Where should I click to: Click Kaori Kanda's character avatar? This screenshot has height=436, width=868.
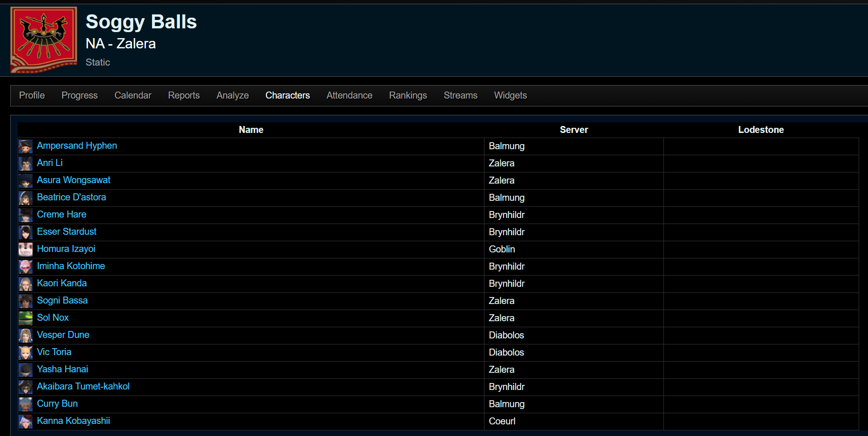[26, 284]
